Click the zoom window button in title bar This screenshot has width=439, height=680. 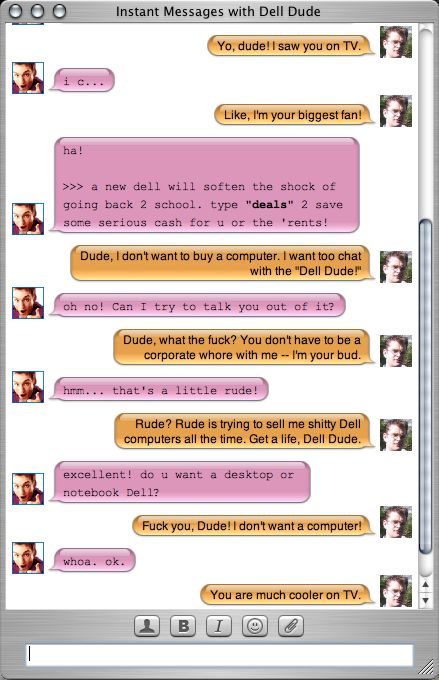tap(59, 11)
